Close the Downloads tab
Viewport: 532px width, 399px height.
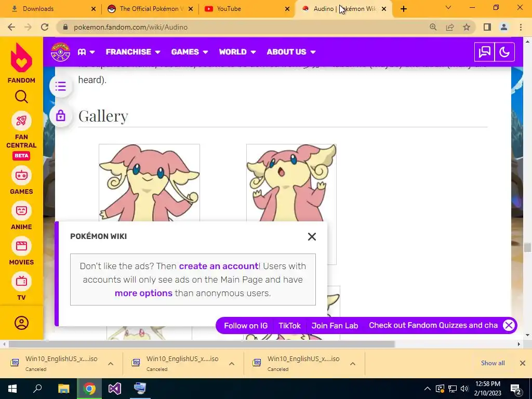(x=94, y=9)
